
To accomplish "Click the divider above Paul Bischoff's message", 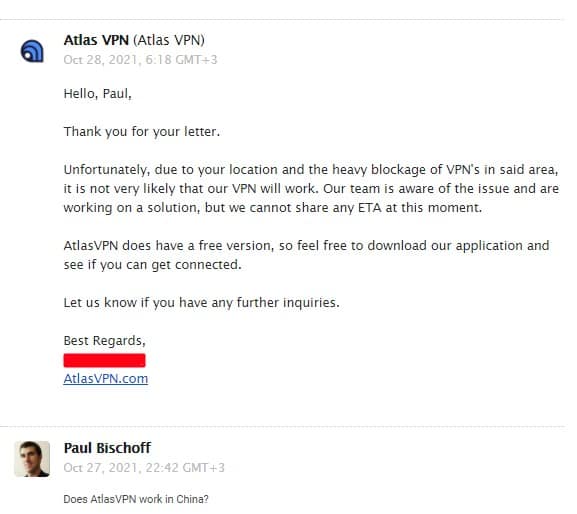I will coord(283,427).
